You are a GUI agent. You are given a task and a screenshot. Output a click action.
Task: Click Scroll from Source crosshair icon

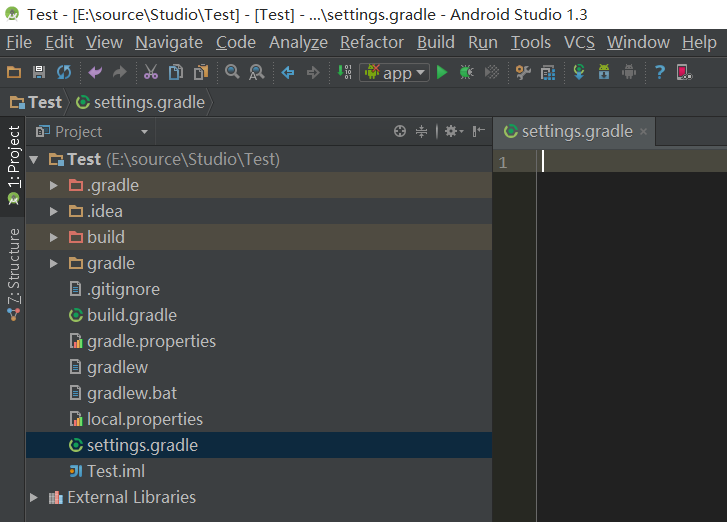coord(400,132)
